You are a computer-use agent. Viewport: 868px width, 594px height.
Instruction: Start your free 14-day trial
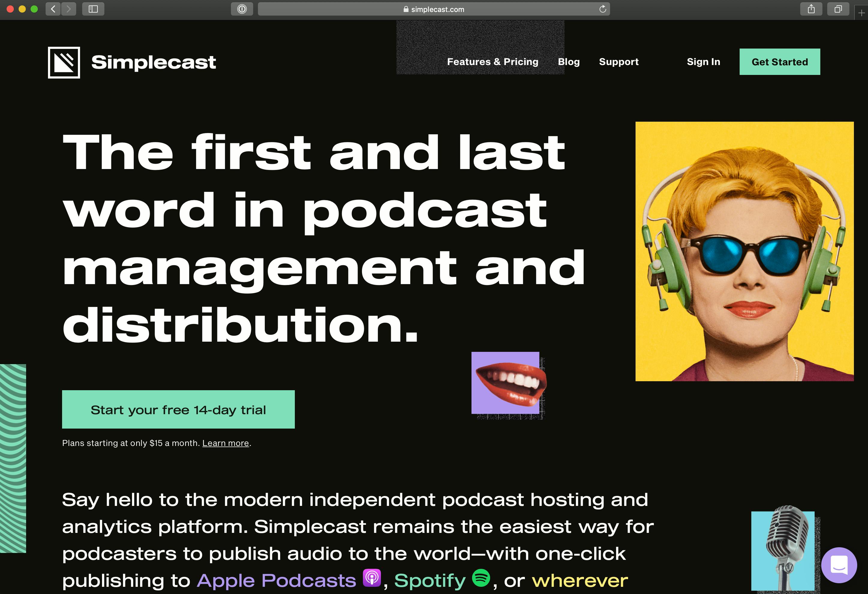(x=178, y=409)
